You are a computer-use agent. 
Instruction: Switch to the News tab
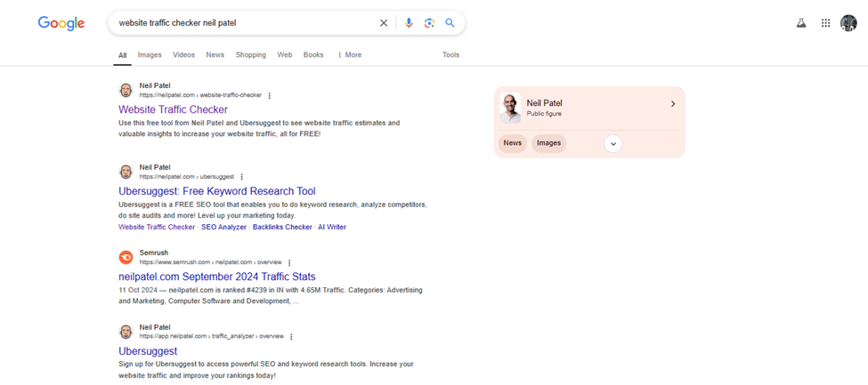coord(215,55)
